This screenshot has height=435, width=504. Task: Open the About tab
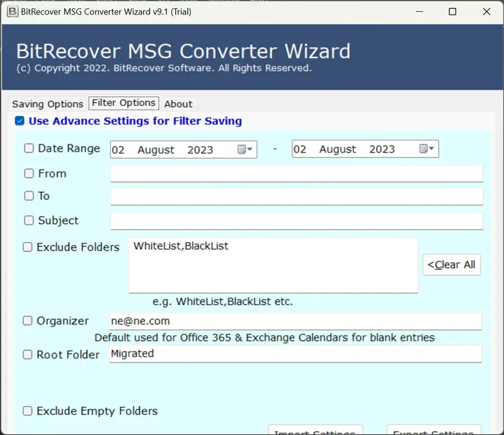178,104
